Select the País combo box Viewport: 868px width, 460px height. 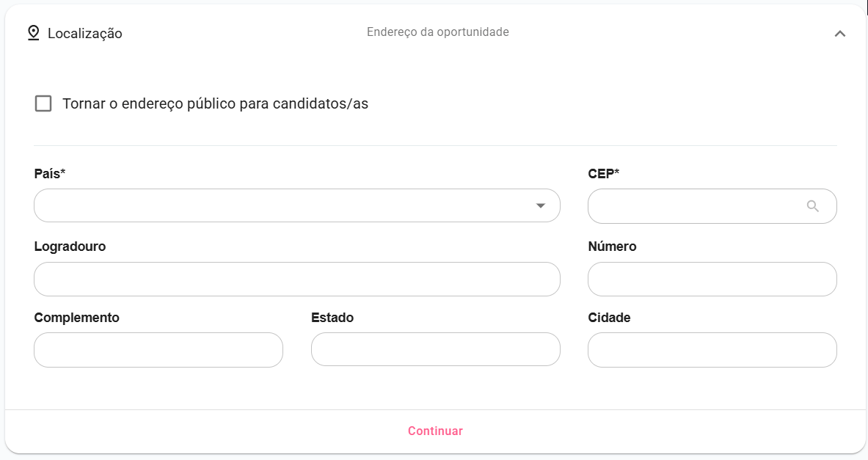(296, 205)
